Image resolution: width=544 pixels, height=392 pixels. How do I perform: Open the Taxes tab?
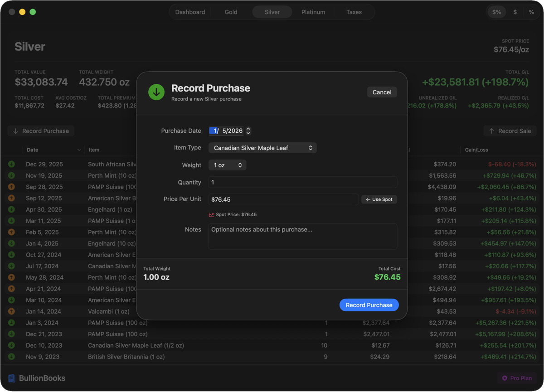click(x=354, y=12)
